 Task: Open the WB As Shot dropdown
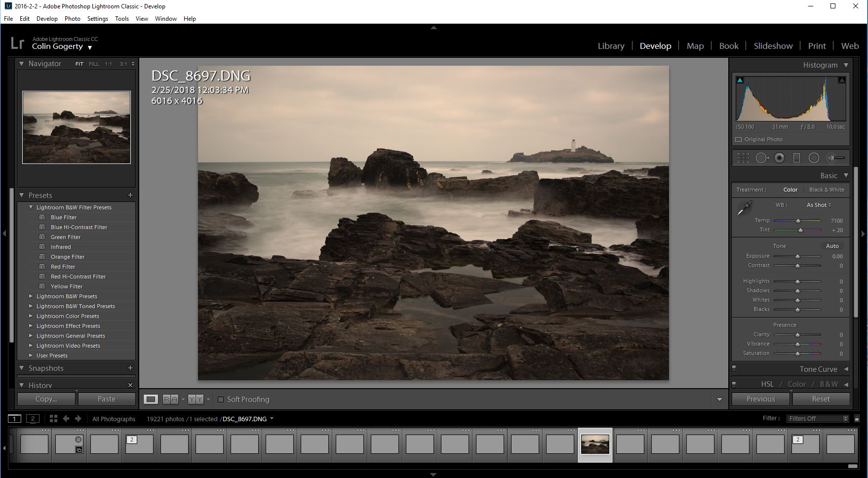[x=819, y=205]
